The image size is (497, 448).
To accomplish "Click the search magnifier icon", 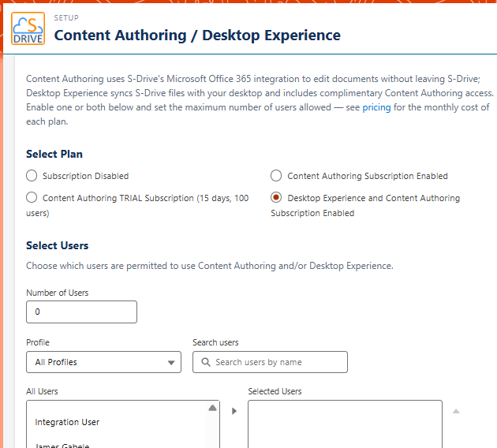I will point(206,362).
